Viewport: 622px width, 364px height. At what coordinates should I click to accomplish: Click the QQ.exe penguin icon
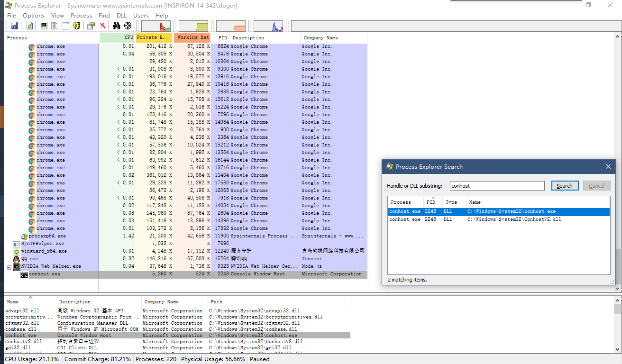(17, 259)
